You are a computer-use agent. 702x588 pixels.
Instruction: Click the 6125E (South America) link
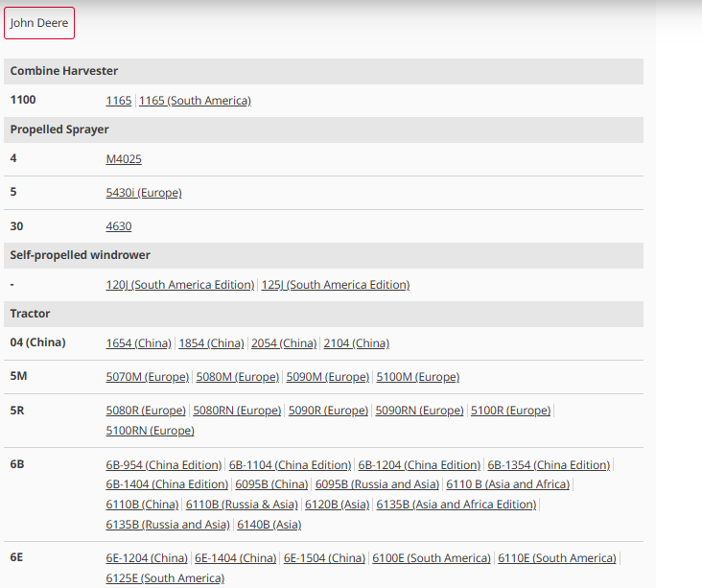coord(165,578)
